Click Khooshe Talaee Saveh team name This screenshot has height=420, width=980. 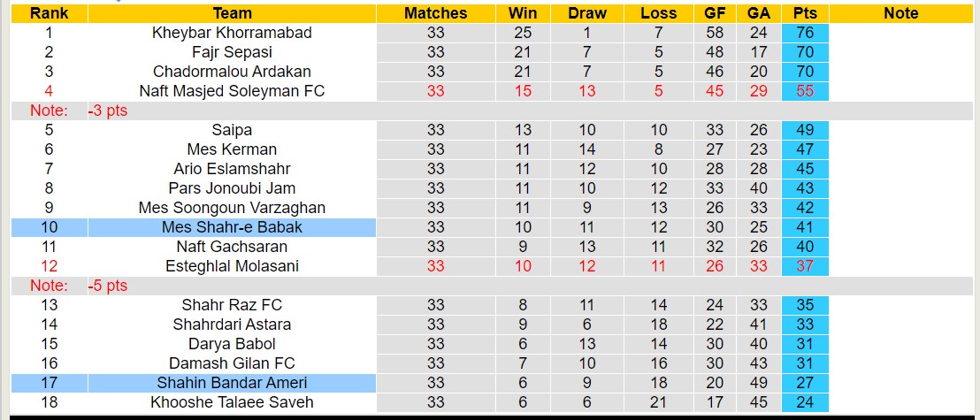coord(232,402)
